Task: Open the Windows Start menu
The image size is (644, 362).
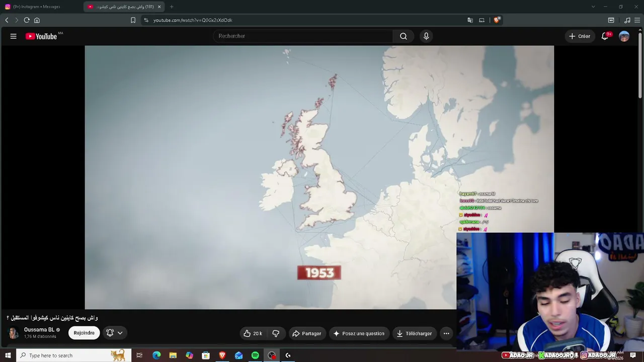Action: (8, 355)
